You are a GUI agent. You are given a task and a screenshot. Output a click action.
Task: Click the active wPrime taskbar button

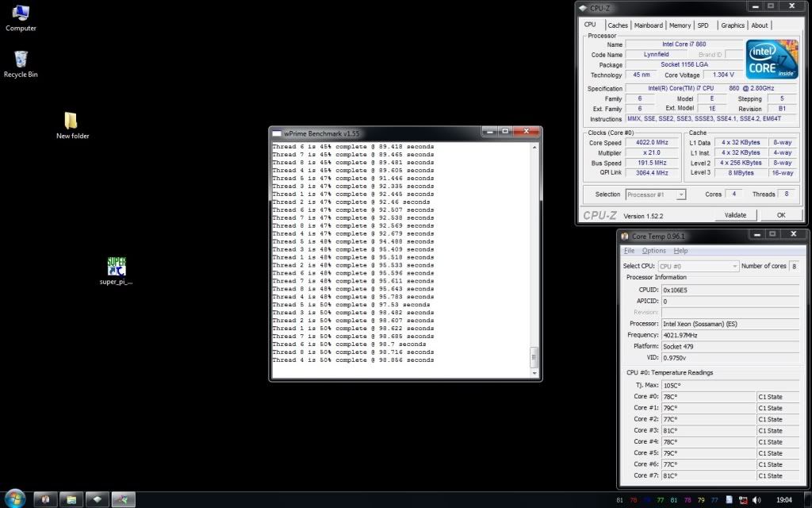pyautogui.click(x=123, y=500)
